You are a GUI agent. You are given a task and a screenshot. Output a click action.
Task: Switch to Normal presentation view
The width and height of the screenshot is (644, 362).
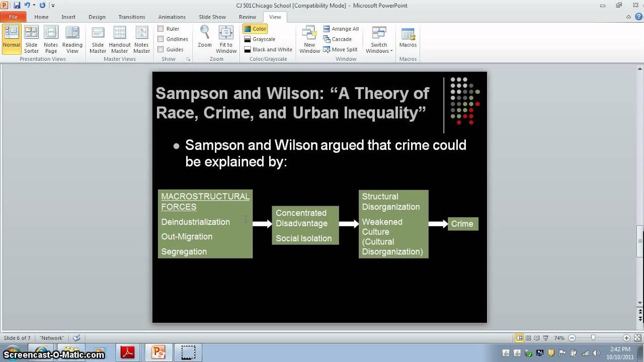coord(11,40)
